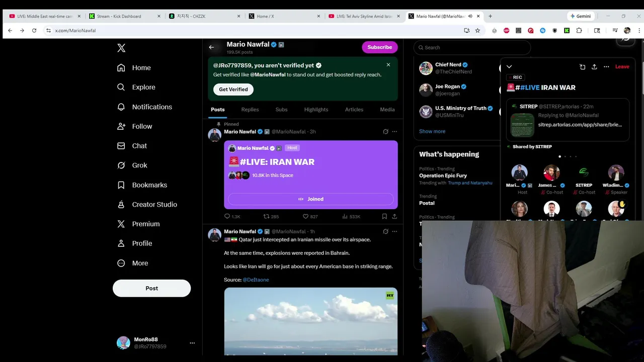644x362 pixels.
Task: Open a new Chrome tab
Action: [x=490, y=16]
